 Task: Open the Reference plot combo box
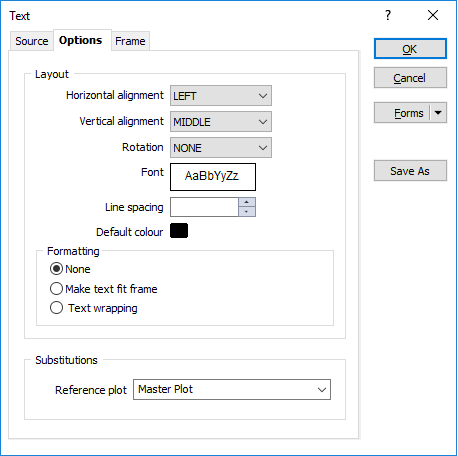coord(232,389)
